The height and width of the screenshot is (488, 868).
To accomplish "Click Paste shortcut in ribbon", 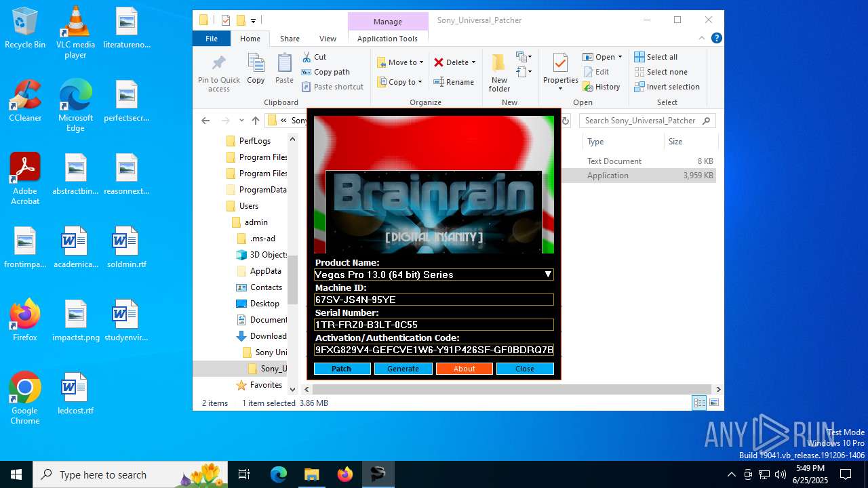I will pos(333,87).
